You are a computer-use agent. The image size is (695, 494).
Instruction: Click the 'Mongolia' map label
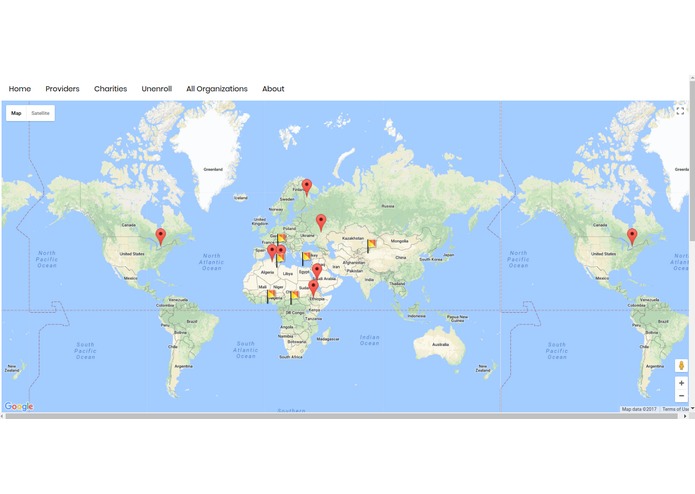pos(399,241)
